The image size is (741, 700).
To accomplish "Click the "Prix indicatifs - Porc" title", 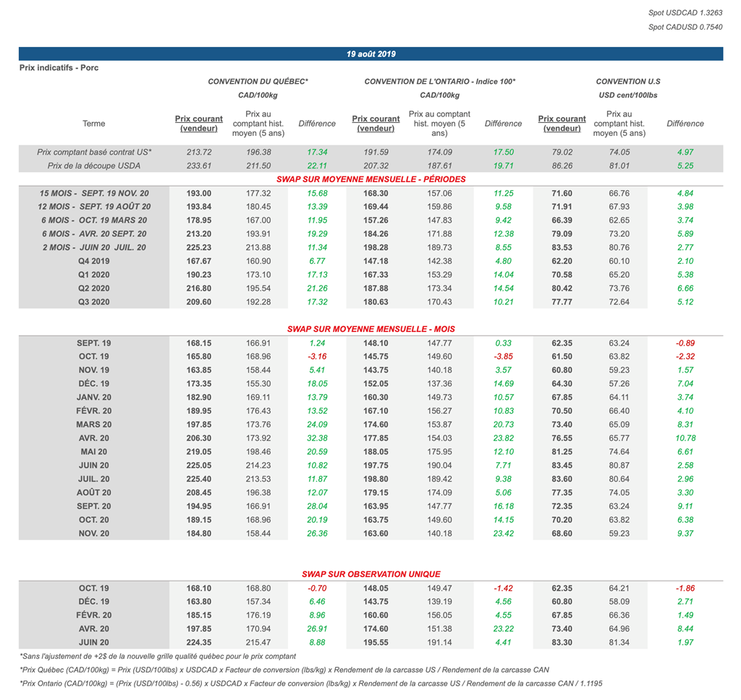I will coord(59,68).
